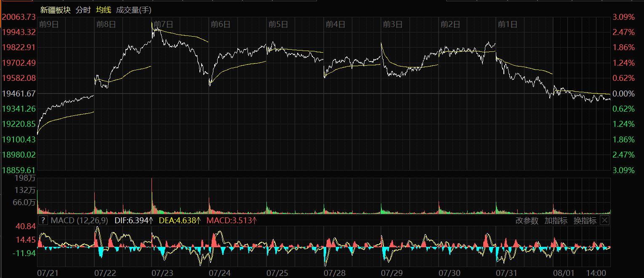This screenshot has height=278, width=644.
Task: Click the 19943.32 price axis label
Action: [19, 32]
